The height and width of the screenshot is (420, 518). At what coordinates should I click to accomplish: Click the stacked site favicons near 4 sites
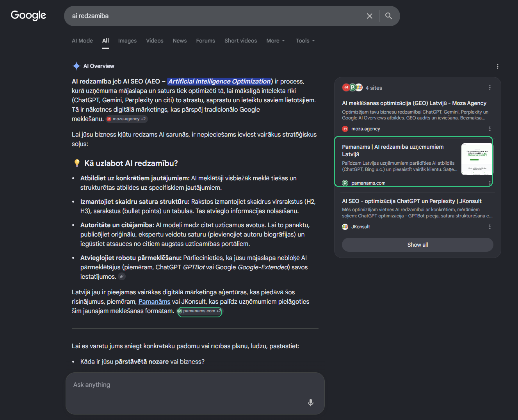pyautogui.click(x=352, y=88)
